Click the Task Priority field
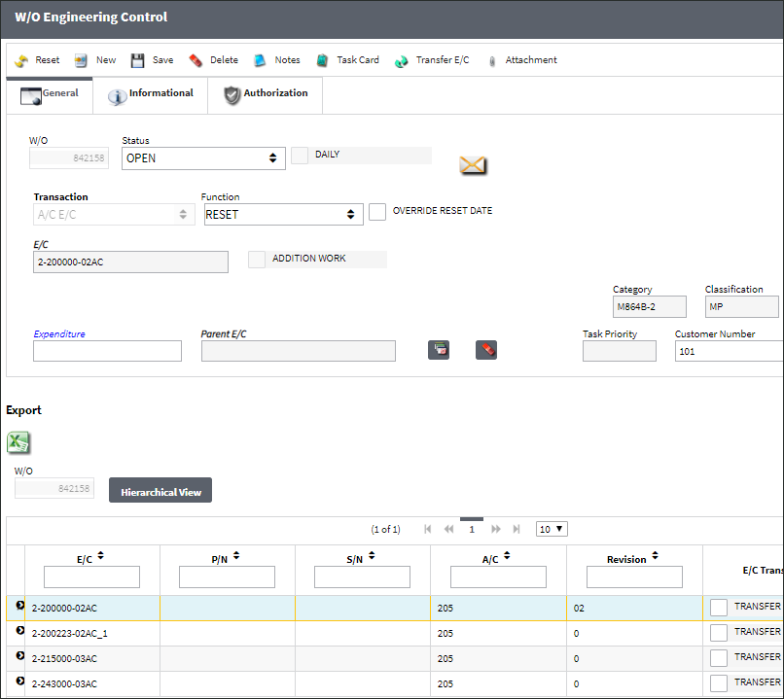Viewport: 784px width, 699px height. pyautogui.click(x=620, y=351)
